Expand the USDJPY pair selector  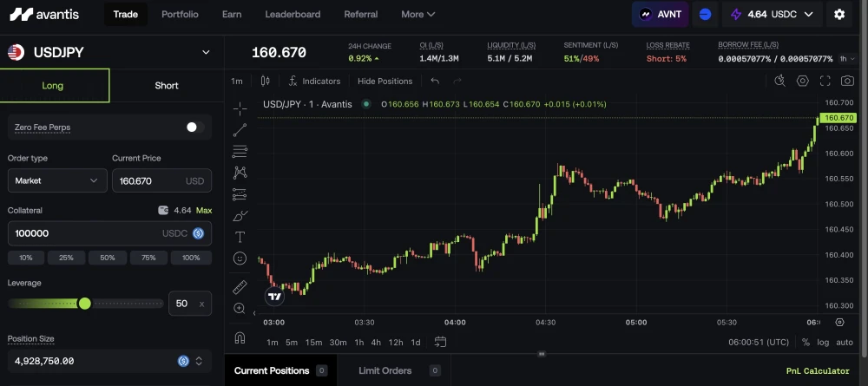pos(206,53)
